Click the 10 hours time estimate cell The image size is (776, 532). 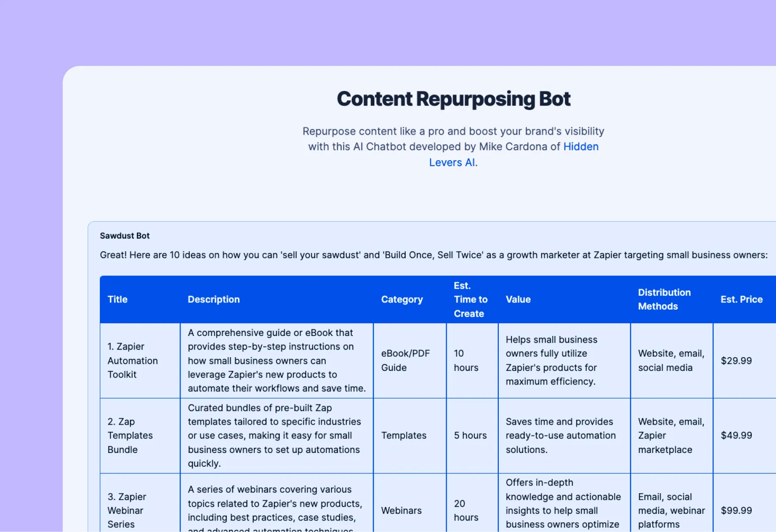(466, 361)
